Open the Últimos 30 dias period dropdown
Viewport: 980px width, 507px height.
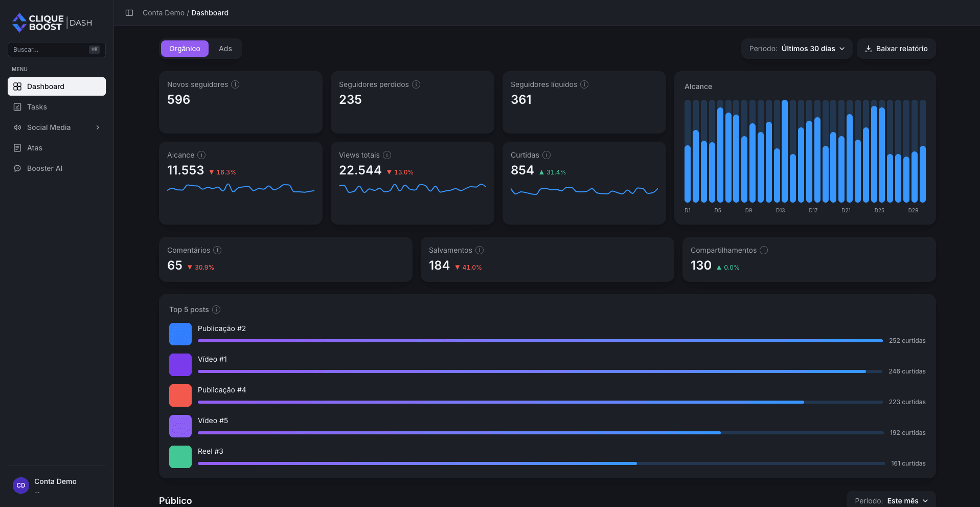(x=796, y=49)
